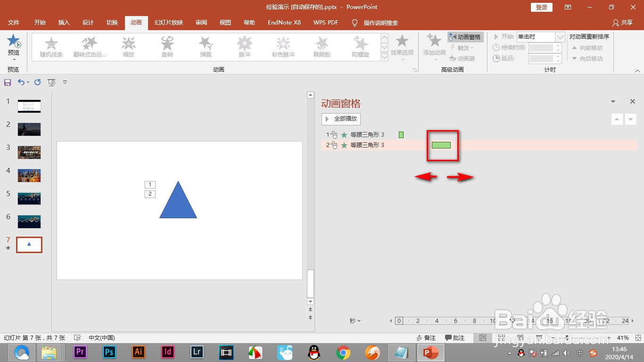Collapse the ribbon with the chevron
Viewport: 644px width, 362px height.
[x=637, y=71]
